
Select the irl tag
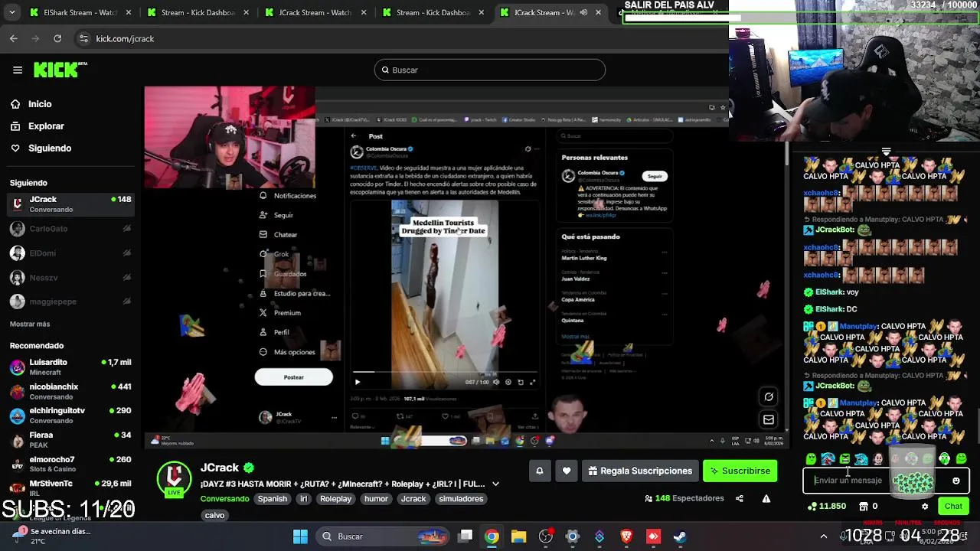(x=303, y=499)
